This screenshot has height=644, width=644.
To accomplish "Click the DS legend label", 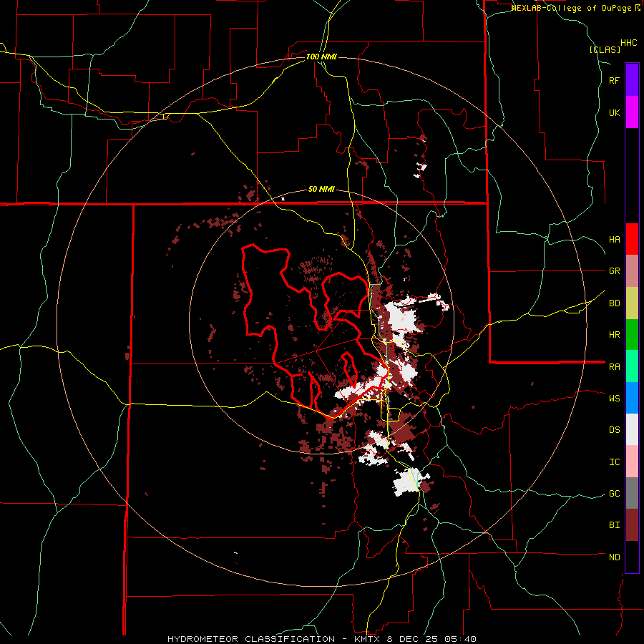I will click(x=614, y=430).
